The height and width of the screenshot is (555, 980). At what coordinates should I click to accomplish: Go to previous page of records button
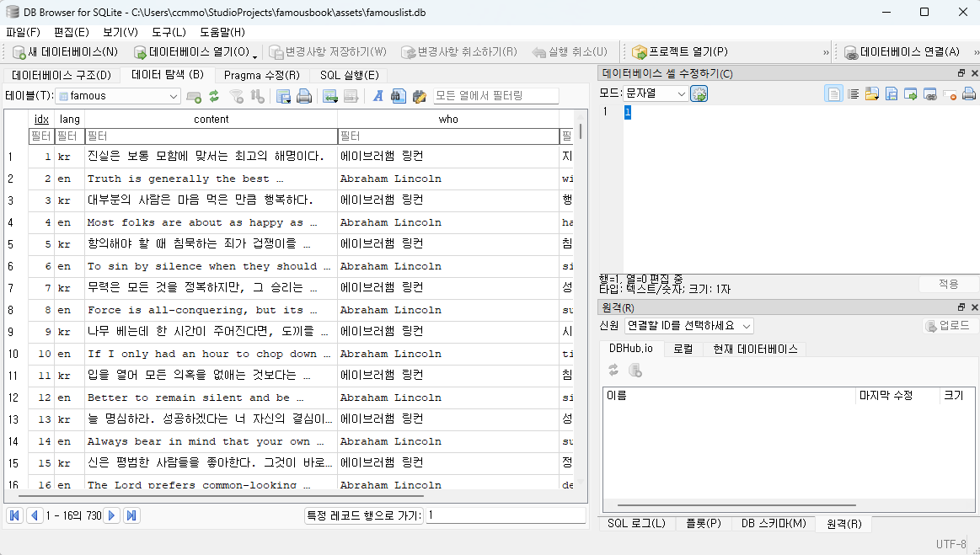pos(35,515)
